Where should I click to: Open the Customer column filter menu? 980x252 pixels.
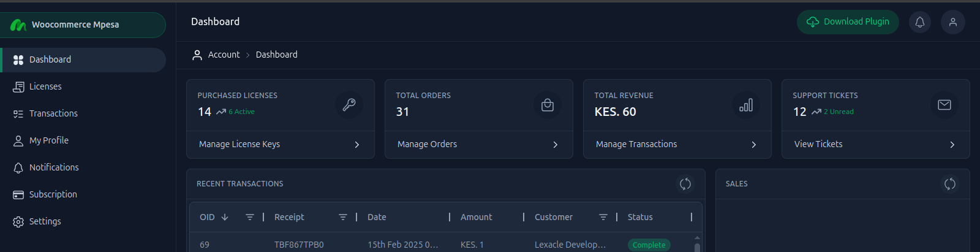[603, 217]
